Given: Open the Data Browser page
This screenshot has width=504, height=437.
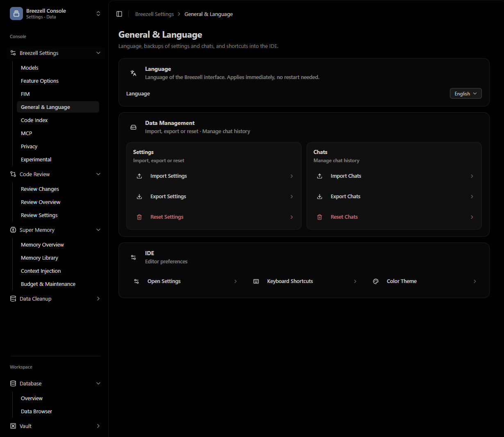Looking at the screenshot, I should click(58, 411).
